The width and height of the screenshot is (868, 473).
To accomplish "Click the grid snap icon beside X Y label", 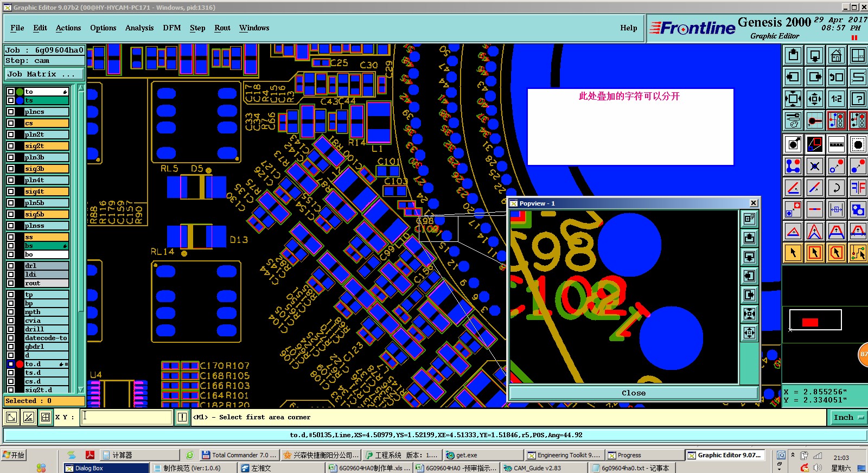I will pos(46,417).
